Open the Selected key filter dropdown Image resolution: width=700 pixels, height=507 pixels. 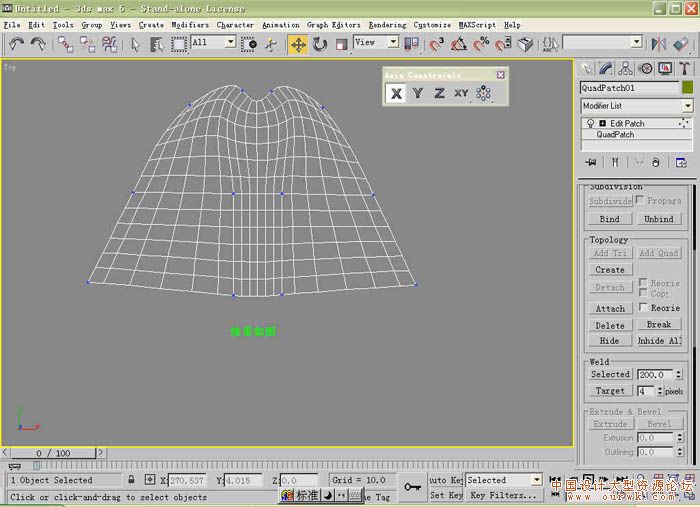(537, 480)
